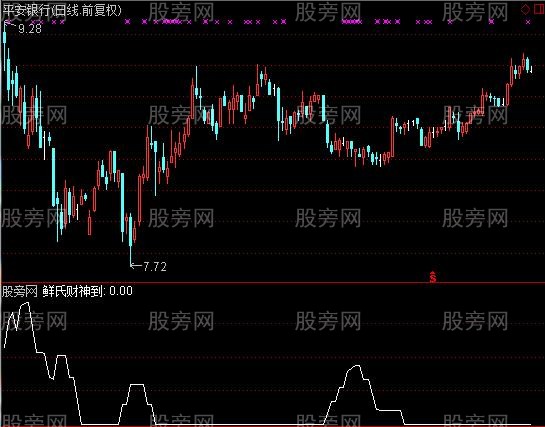Screen dimensions: 545x427
Task: Click the 平安银行(日线,前复权) chart title
Action: pyautogui.click(x=62, y=10)
